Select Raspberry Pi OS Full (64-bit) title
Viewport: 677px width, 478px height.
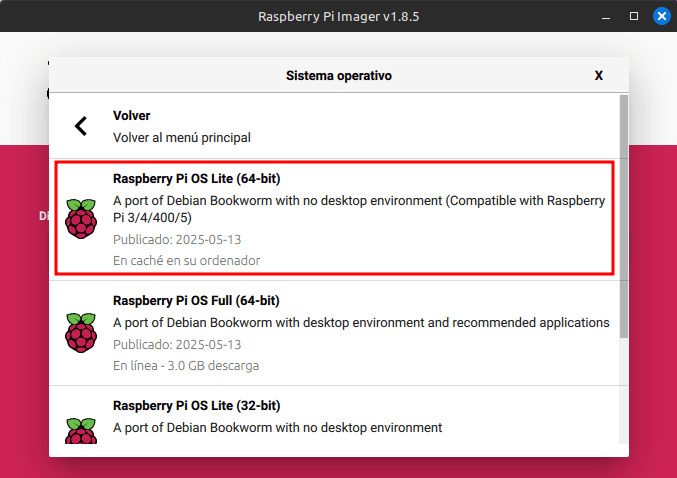click(196, 301)
